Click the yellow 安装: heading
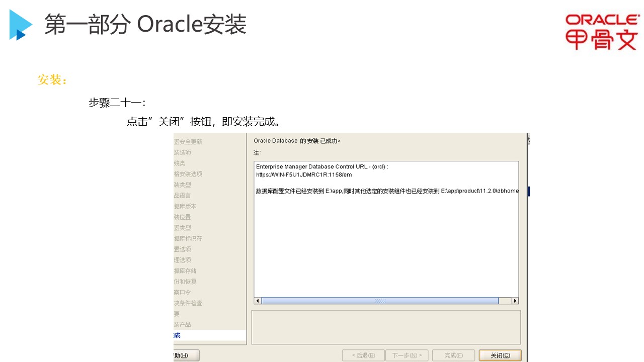644x362 pixels. pos(52,80)
